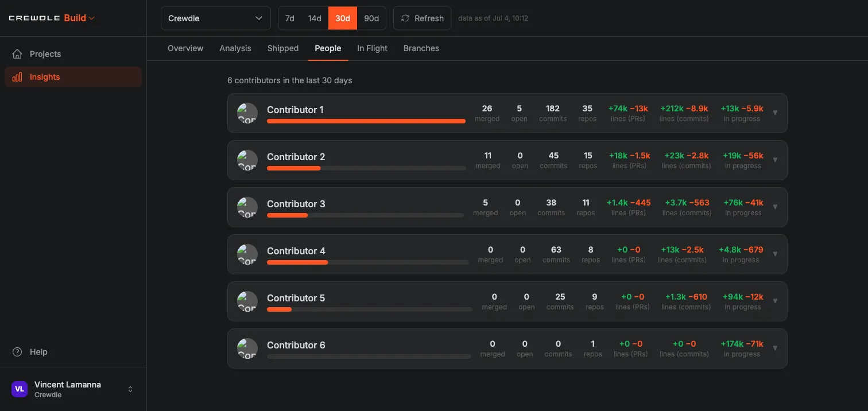Click the VL user avatar badge
Image resolution: width=868 pixels, height=411 pixels.
(x=20, y=389)
